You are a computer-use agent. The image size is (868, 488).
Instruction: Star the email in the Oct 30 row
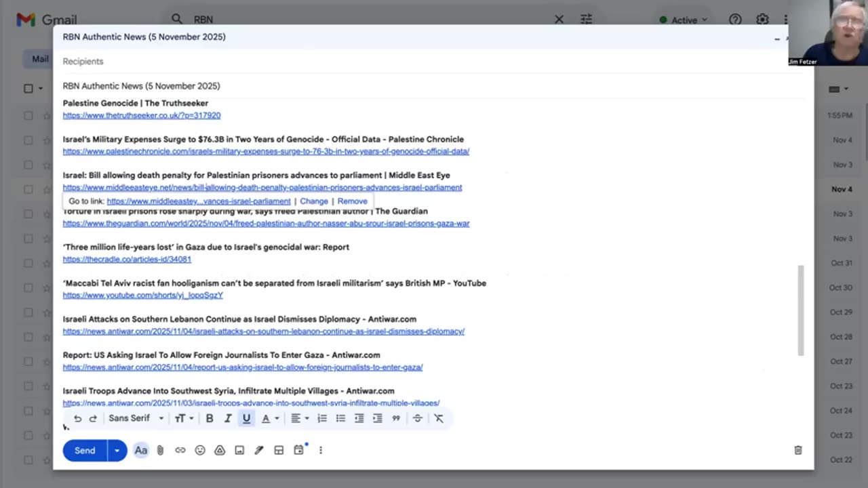[x=47, y=287]
